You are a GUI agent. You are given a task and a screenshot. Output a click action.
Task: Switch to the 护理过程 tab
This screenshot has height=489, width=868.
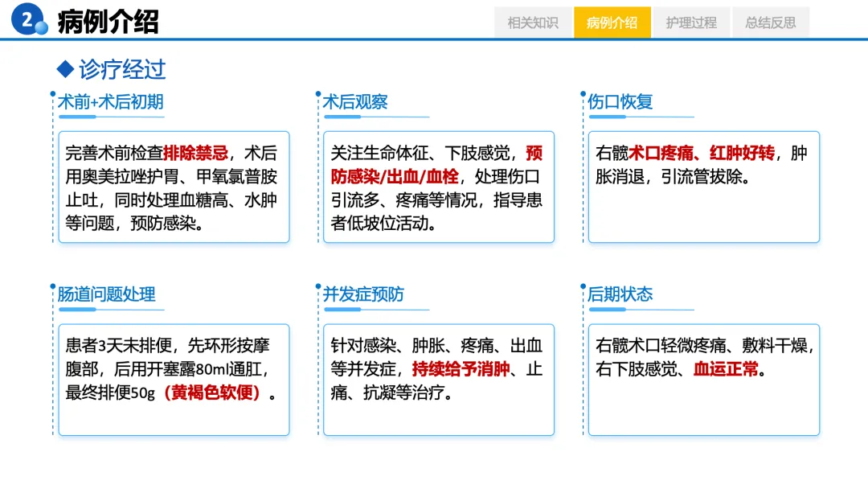pos(691,23)
